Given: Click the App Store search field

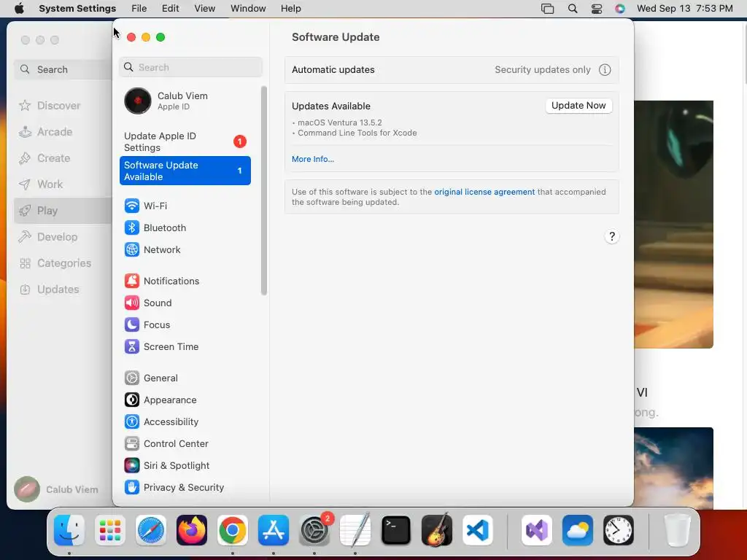Looking at the screenshot, I should click(x=63, y=69).
